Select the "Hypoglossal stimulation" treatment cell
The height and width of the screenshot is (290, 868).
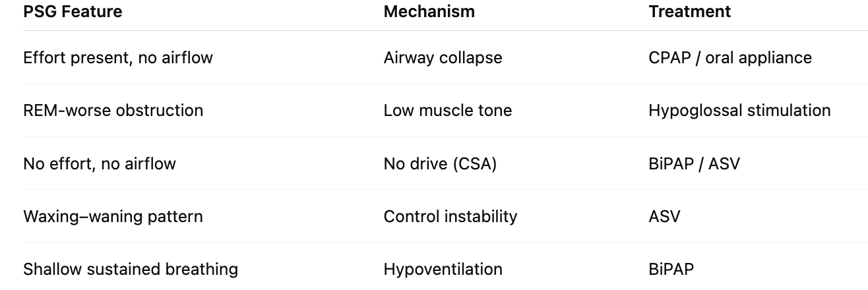(x=739, y=110)
